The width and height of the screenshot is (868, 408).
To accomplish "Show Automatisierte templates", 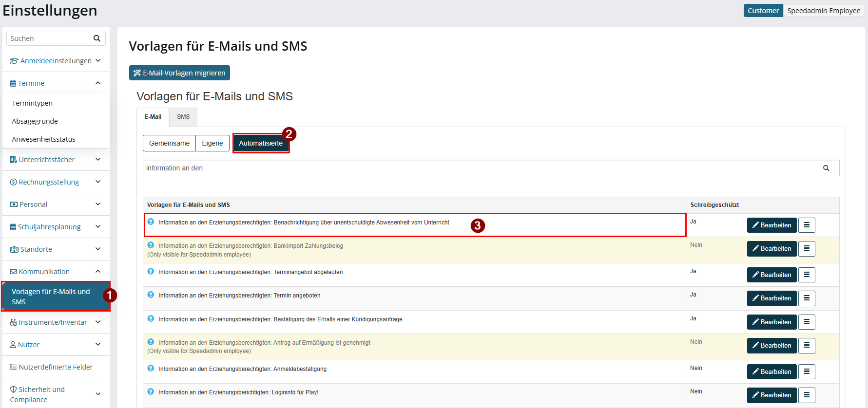I will [261, 143].
